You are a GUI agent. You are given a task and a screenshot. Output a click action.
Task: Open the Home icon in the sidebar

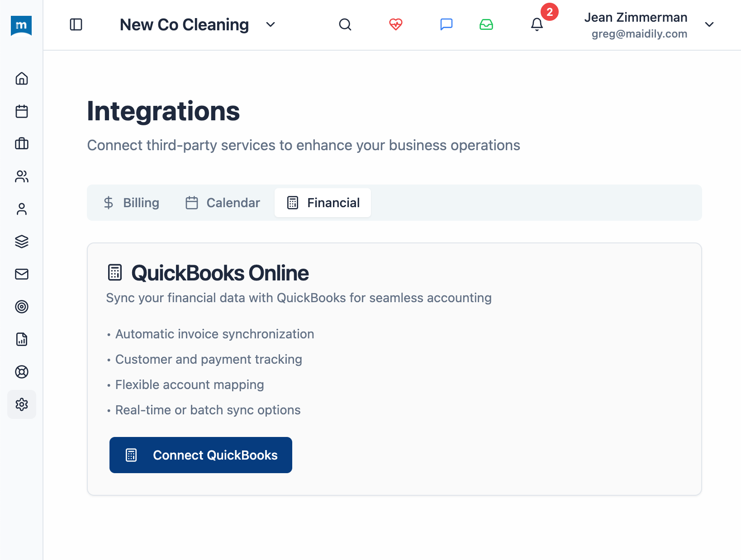click(21, 79)
